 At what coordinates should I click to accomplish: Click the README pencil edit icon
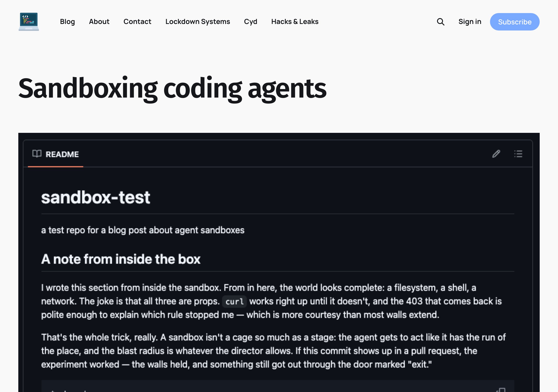click(x=496, y=154)
